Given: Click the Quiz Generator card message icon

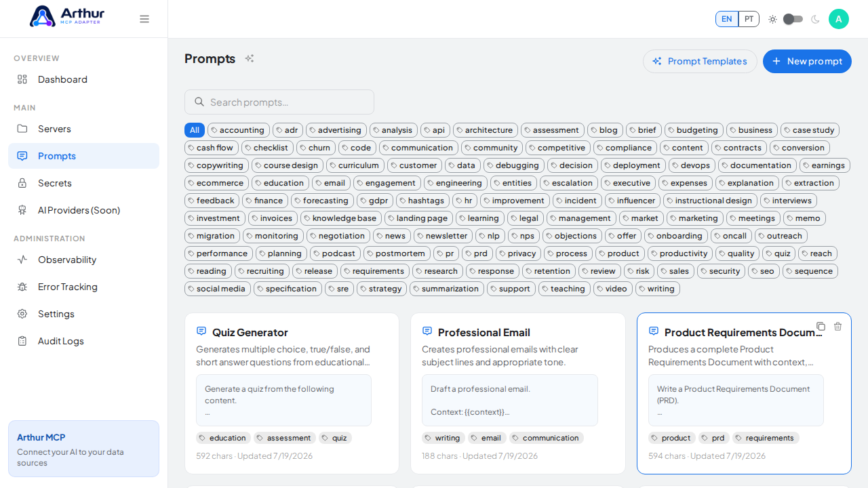Looking at the screenshot, I should point(201,331).
